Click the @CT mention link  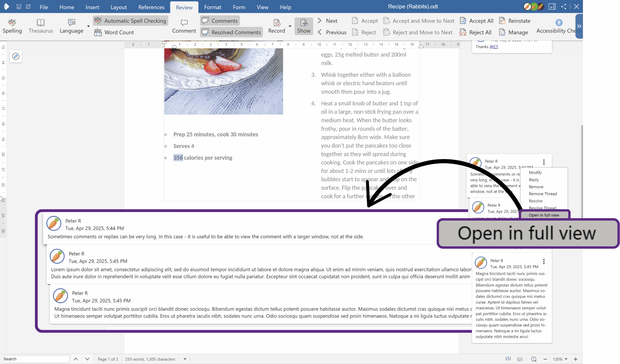tap(494, 47)
